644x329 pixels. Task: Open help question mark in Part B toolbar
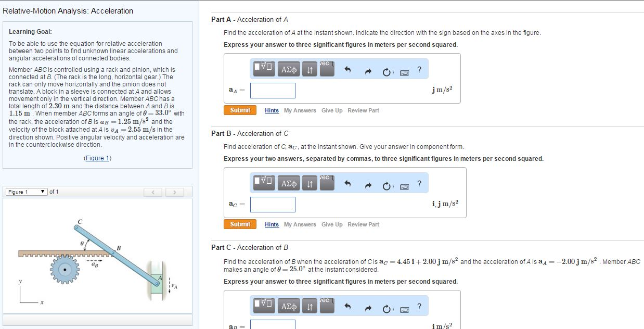[419, 183]
